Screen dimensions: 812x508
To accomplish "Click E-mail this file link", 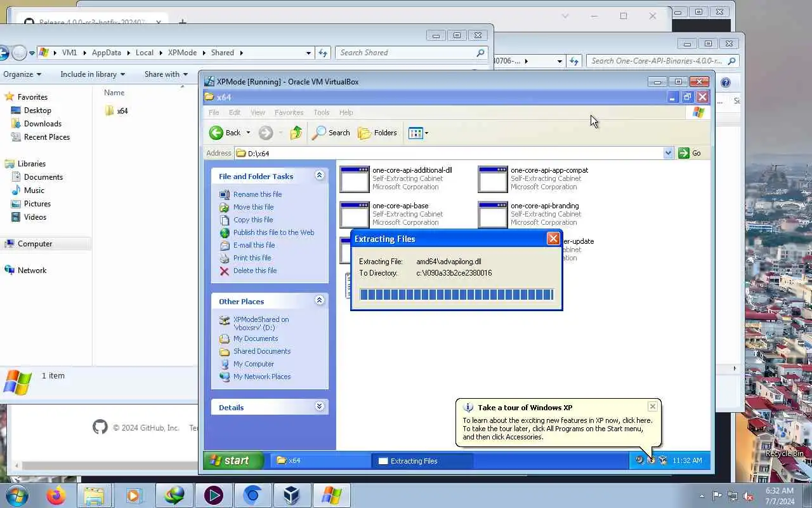I will click(x=254, y=245).
